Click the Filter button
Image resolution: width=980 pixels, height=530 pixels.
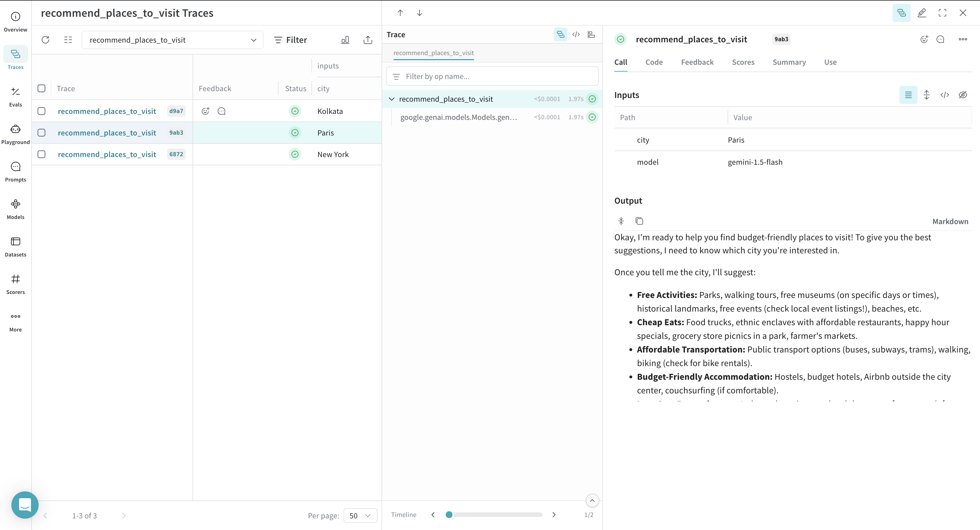(291, 40)
